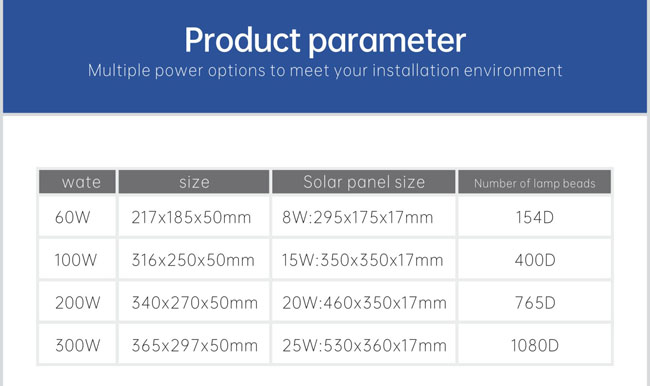The height and width of the screenshot is (386, 650).
Task: Click the 316x250x50mm size cell
Action: (194, 259)
